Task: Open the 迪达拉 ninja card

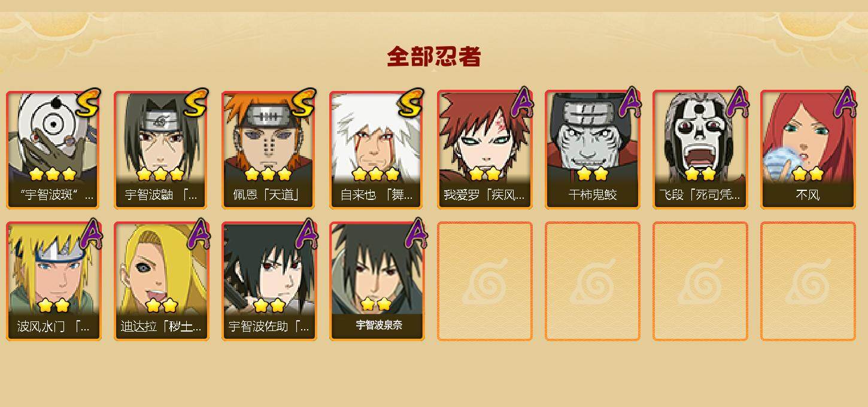Action: coord(162,281)
